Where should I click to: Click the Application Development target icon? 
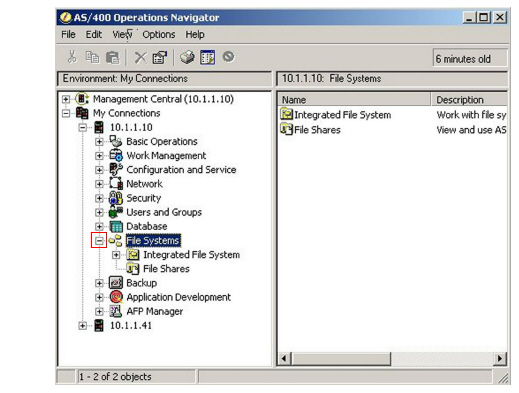coord(116,297)
